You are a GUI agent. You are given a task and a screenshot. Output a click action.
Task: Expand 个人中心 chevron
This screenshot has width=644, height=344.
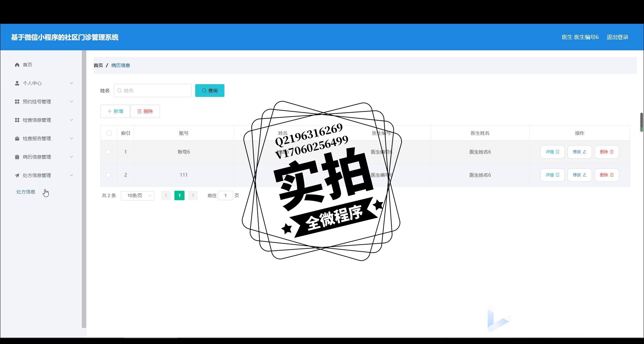pos(71,83)
